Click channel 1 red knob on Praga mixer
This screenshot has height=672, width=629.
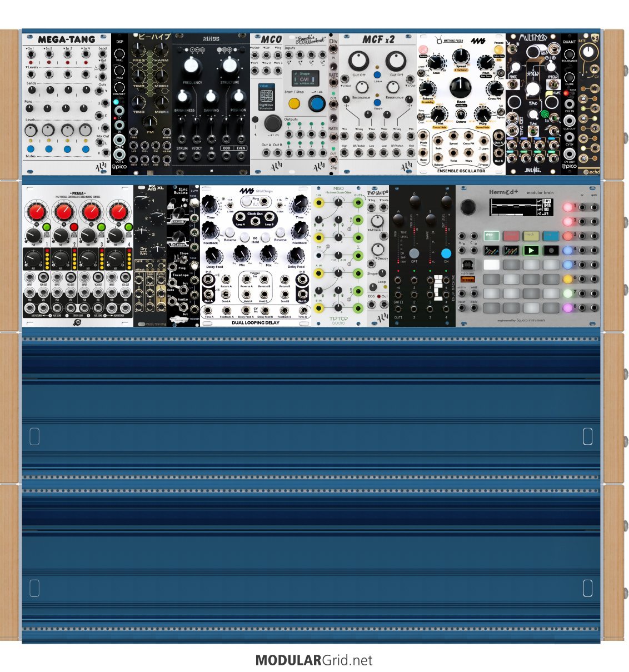[36, 212]
